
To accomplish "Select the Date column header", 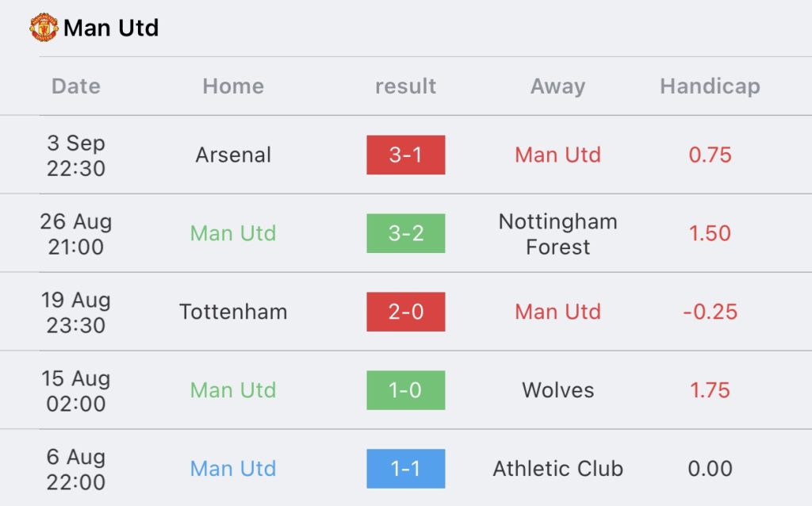I will [76, 86].
